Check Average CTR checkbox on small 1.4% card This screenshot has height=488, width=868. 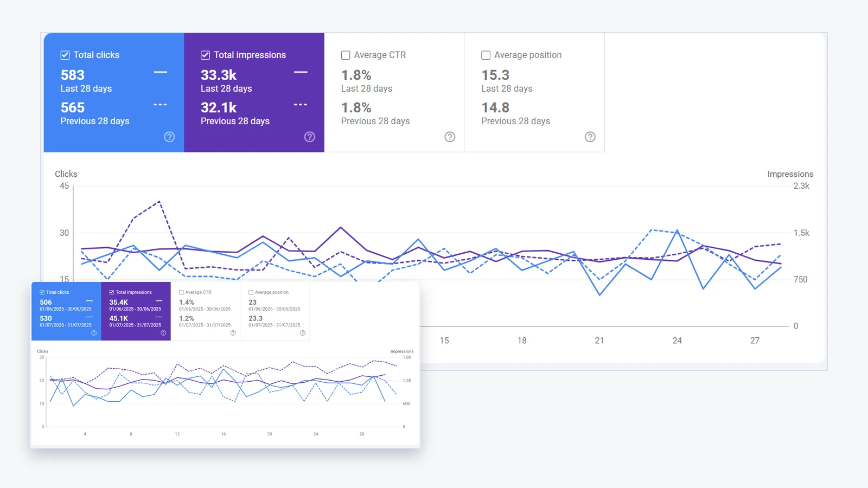point(181,292)
